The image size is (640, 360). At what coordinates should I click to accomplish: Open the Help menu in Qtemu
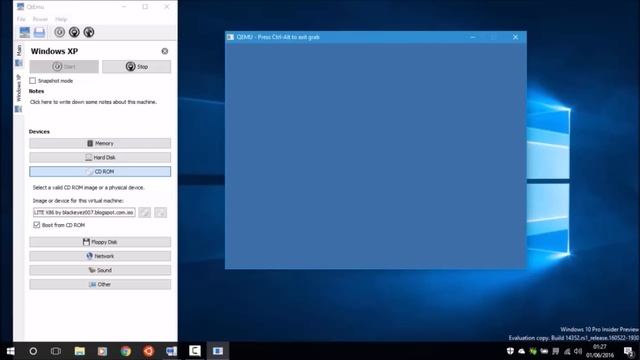click(x=61, y=19)
